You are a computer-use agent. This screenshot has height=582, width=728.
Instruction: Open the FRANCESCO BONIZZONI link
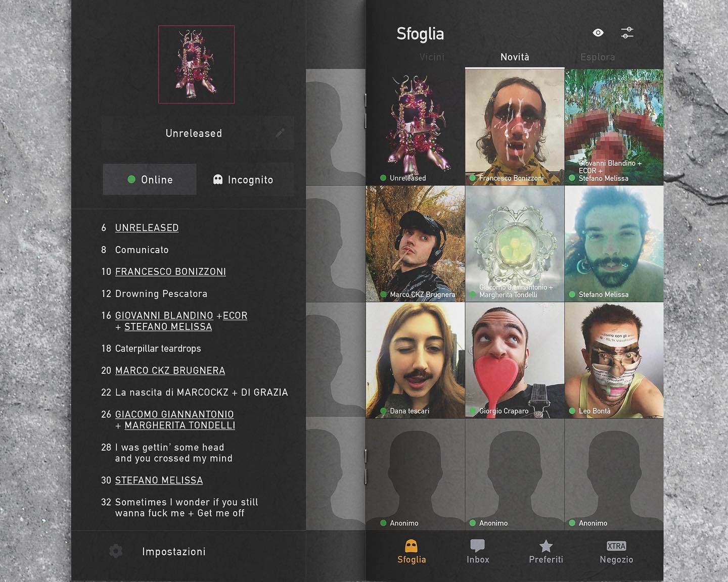pos(170,271)
